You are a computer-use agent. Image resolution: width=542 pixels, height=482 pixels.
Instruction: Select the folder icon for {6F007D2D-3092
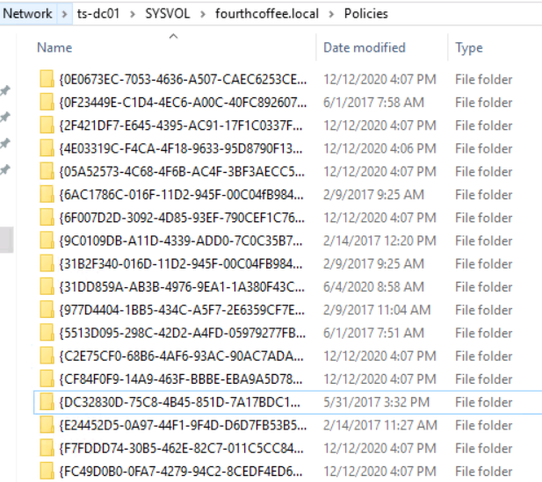pyautogui.click(x=47, y=217)
